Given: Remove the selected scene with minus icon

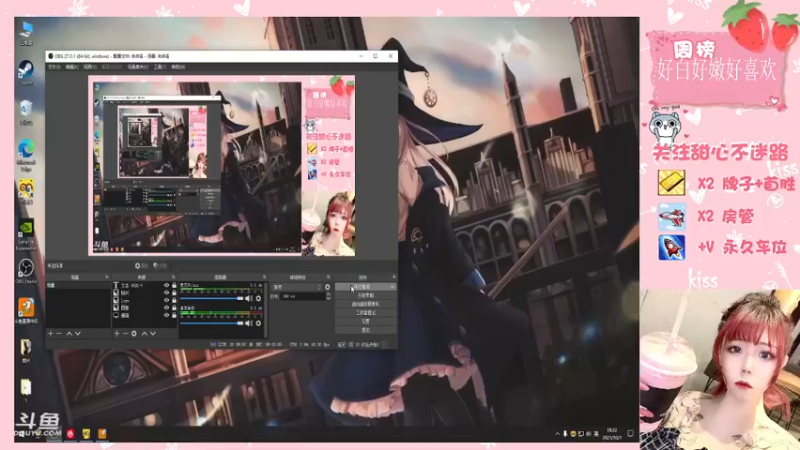Looking at the screenshot, I should pos(59,334).
